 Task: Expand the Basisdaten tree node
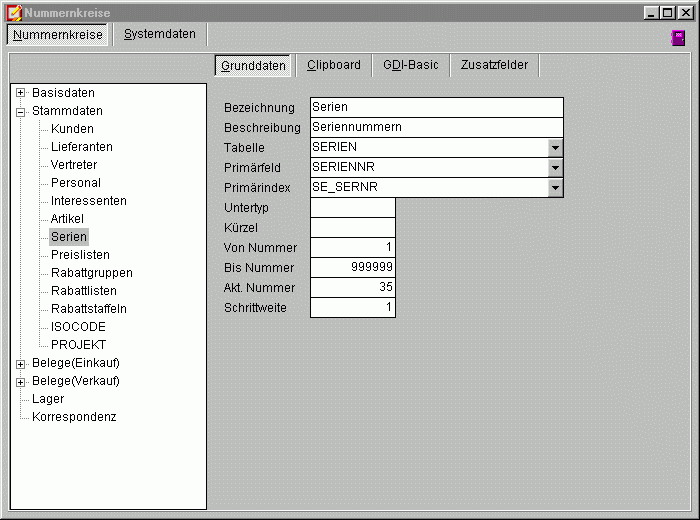tap(20, 93)
